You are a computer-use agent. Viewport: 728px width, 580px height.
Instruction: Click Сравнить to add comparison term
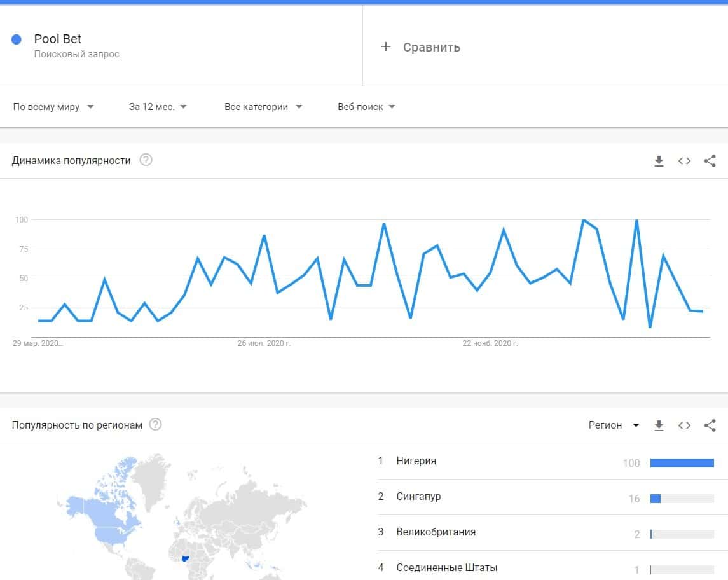click(x=421, y=47)
